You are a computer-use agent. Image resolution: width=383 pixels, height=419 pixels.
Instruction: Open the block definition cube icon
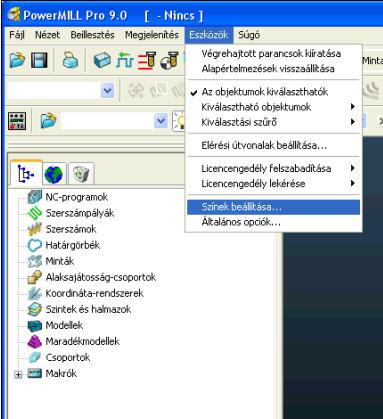click(x=102, y=60)
